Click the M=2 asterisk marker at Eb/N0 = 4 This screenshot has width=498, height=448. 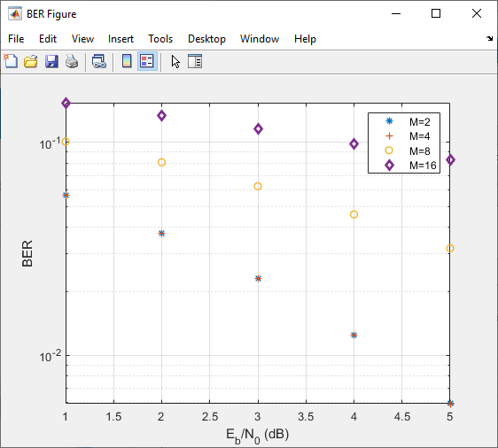point(354,335)
